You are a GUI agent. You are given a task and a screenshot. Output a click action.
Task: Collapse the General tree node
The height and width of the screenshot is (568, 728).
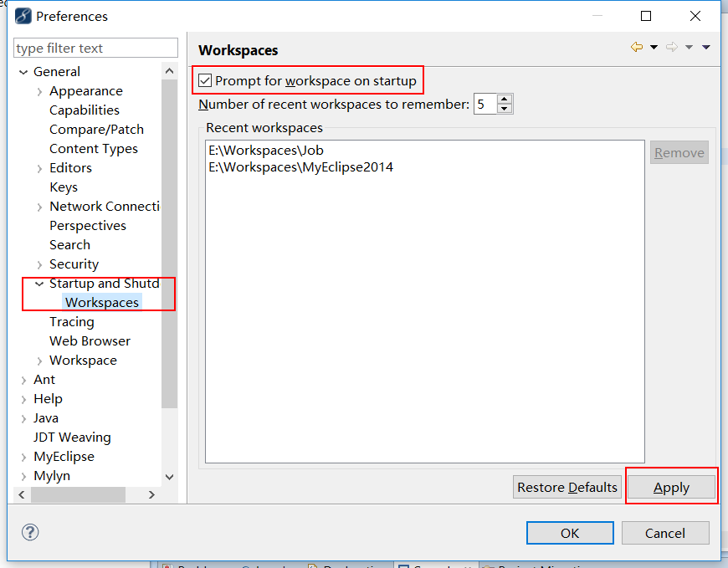click(x=23, y=72)
